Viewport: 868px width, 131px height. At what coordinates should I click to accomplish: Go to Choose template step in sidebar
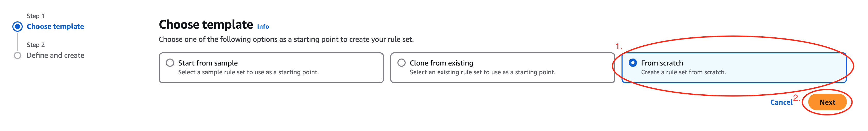[x=55, y=26]
